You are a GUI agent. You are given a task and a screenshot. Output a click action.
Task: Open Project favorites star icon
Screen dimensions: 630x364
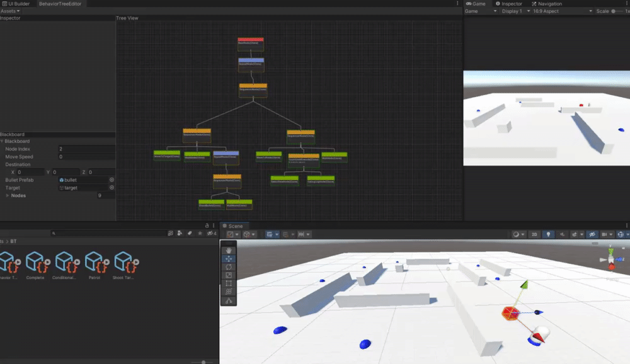pos(200,233)
